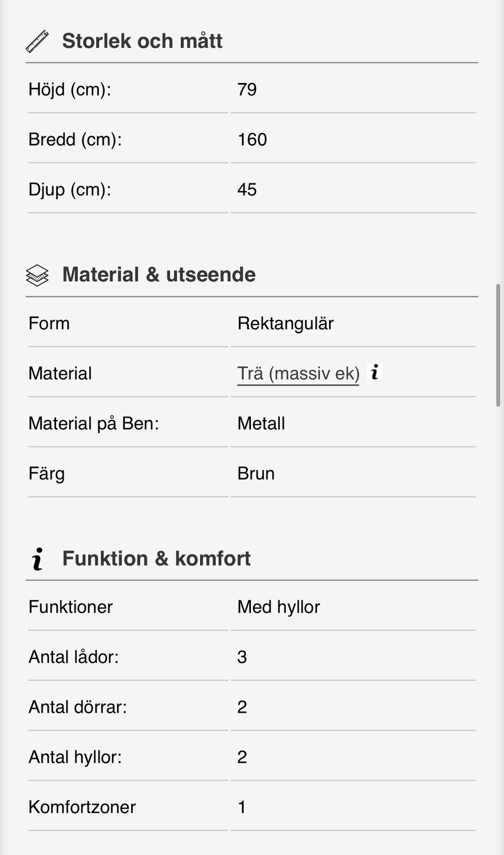
Task: Tap the Funktion & komfort heading text
Action: click(x=156, y=558)
